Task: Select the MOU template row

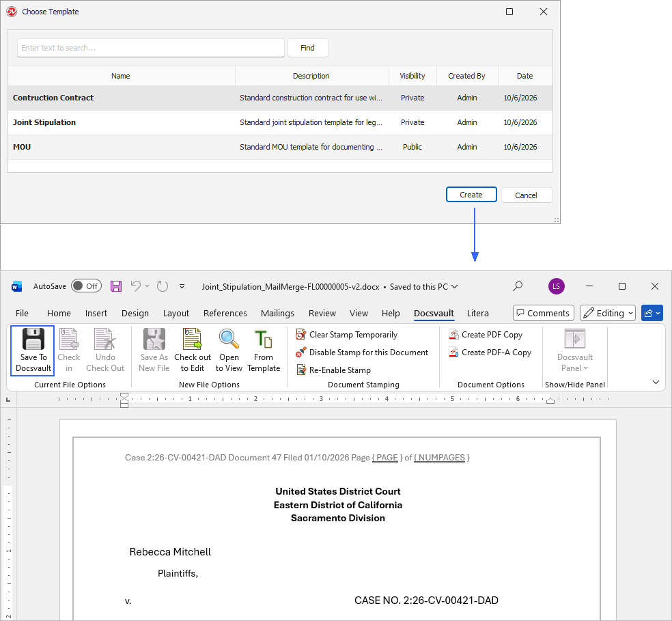Action: point(280,147)
